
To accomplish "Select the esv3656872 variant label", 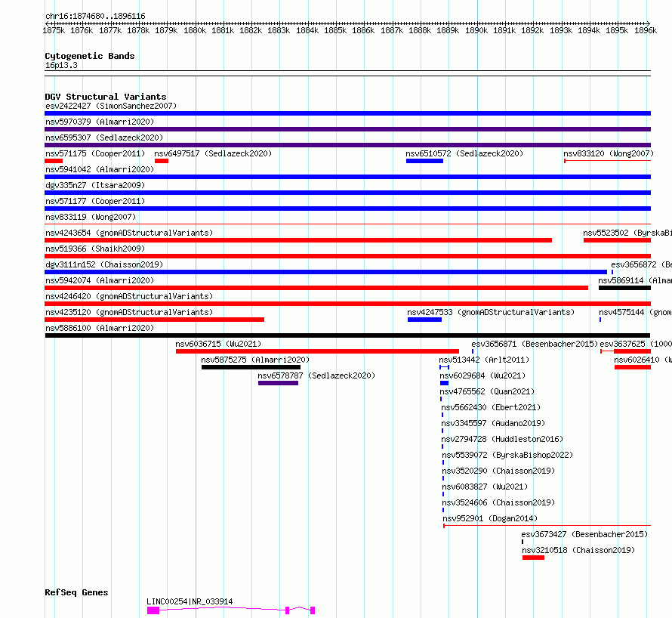I will (x=642, y=264).
